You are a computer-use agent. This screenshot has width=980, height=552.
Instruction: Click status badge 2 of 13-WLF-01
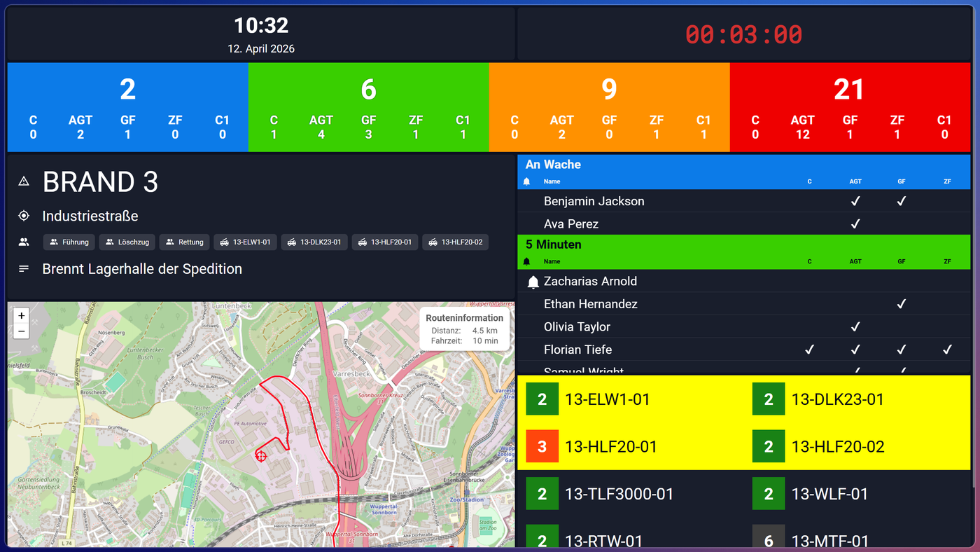click(x=769, y=494)
